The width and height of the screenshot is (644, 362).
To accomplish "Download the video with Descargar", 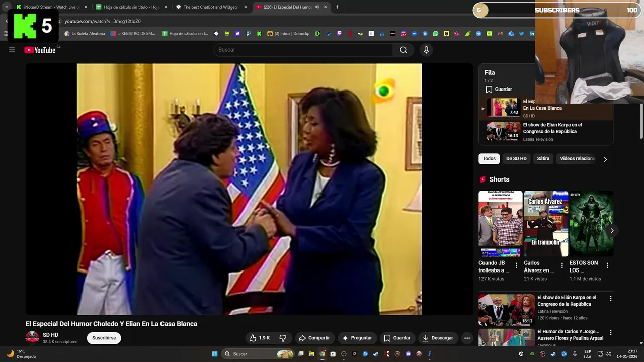I will tap(438, 338).
